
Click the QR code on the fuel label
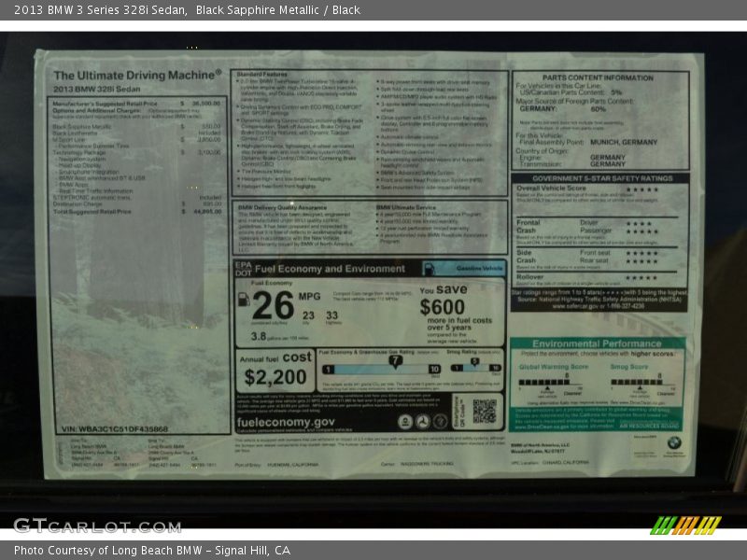click(x=484, y=411)
